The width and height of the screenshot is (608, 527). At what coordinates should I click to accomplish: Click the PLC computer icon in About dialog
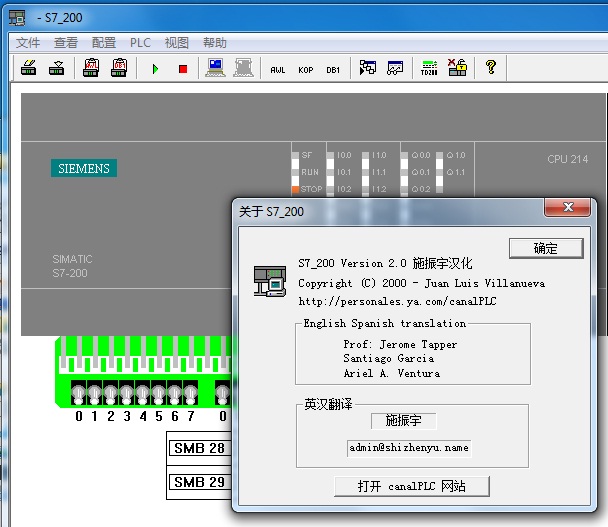270,281
